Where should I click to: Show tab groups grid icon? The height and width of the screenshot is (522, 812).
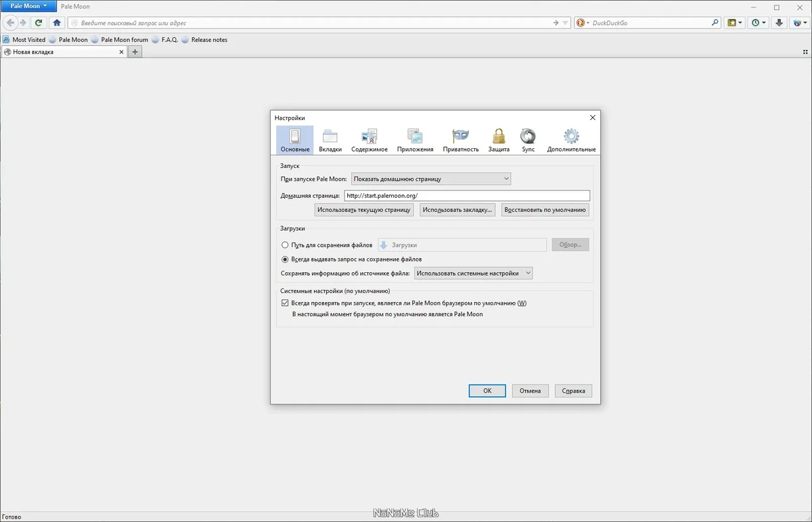[805, 52]
